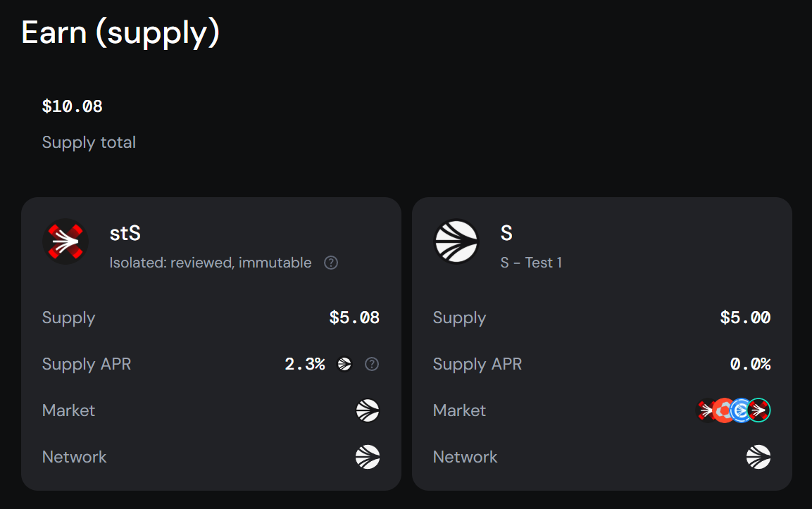The width and height of the screenshot is (812, 509).
Task: Click the teal-ringed market icon in the S card
Action: (x=759, y=410)
